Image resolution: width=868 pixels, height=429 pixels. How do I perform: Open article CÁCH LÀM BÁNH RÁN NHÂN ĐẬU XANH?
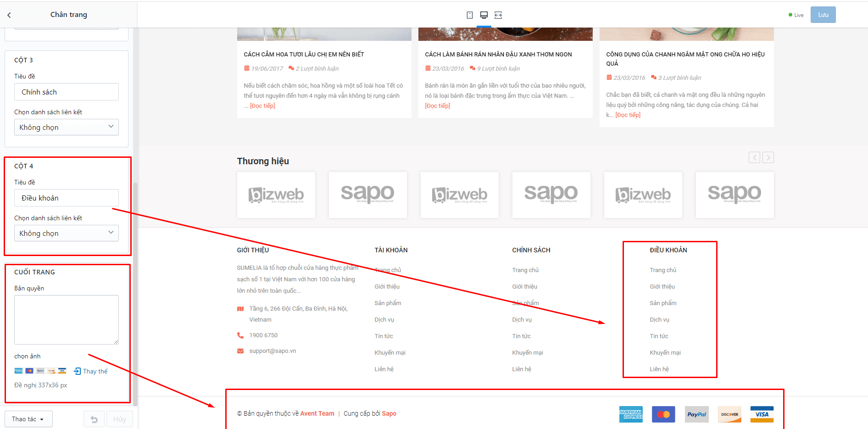pyautogui.click(x=499, y=55)
